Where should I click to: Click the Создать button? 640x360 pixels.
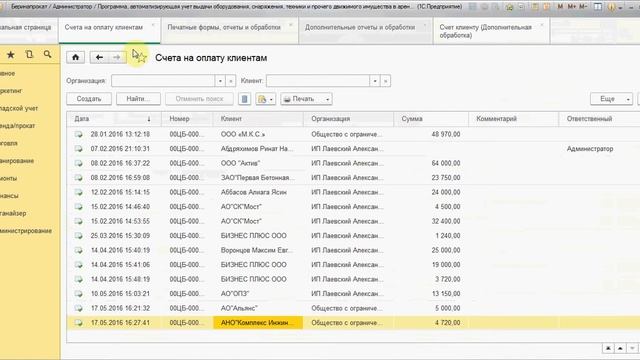[x=89, y=99]
